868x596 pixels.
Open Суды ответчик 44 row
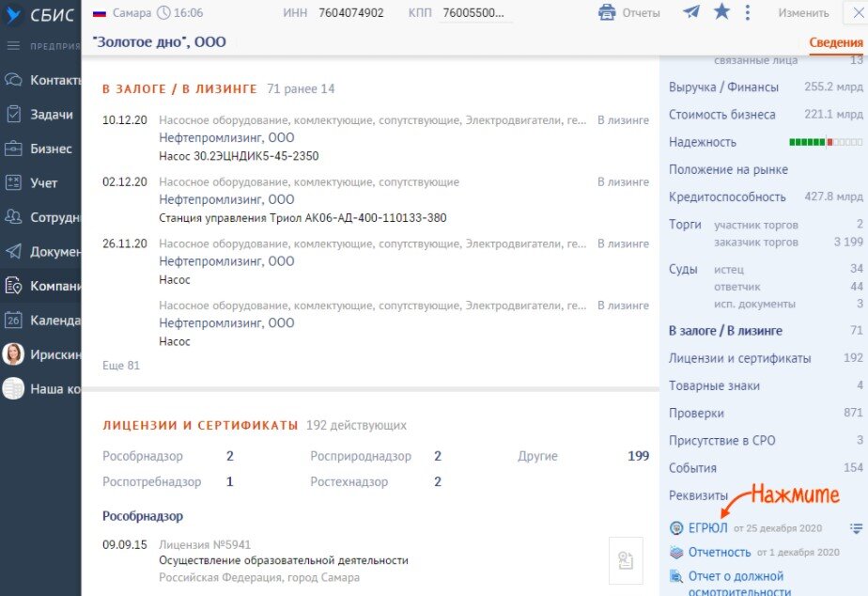pos(788,287)
